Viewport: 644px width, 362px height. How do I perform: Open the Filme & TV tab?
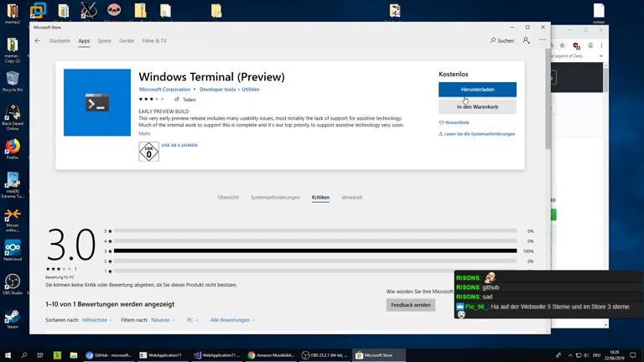pyautogui.click(x=154, y=40)
